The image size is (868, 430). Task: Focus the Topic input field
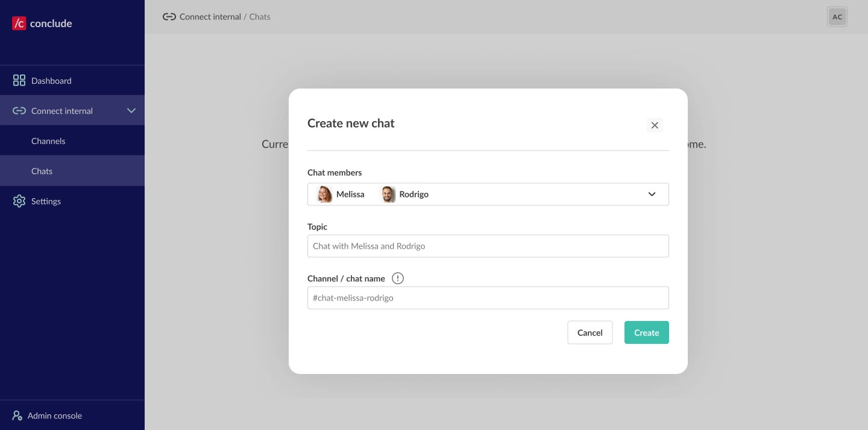488,246
